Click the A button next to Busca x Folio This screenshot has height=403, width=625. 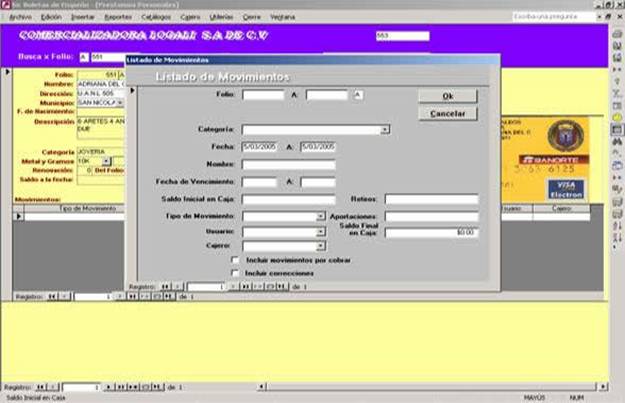tap(84, 57)
